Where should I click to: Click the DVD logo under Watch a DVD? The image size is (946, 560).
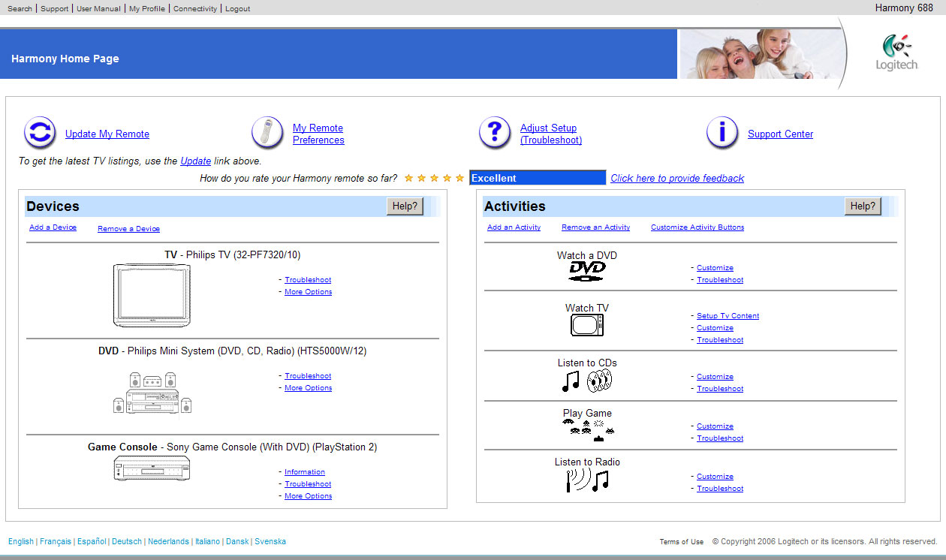click(x=587, y=272)
